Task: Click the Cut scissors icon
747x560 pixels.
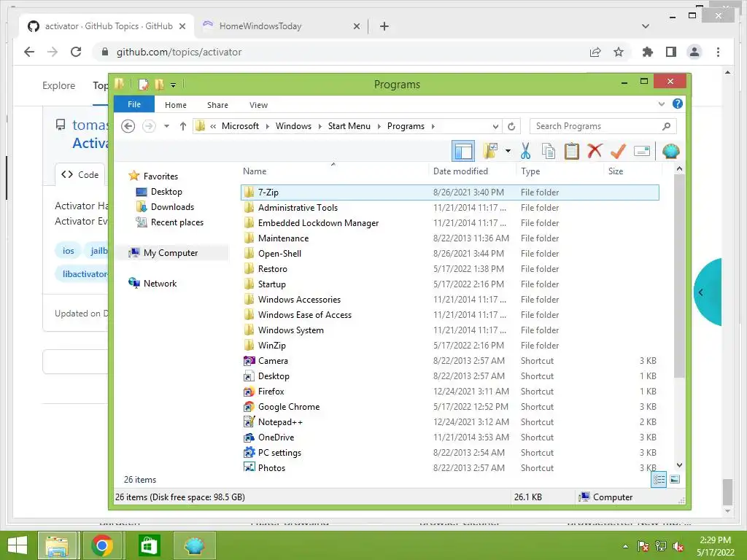Action: [x=525, y=152]
